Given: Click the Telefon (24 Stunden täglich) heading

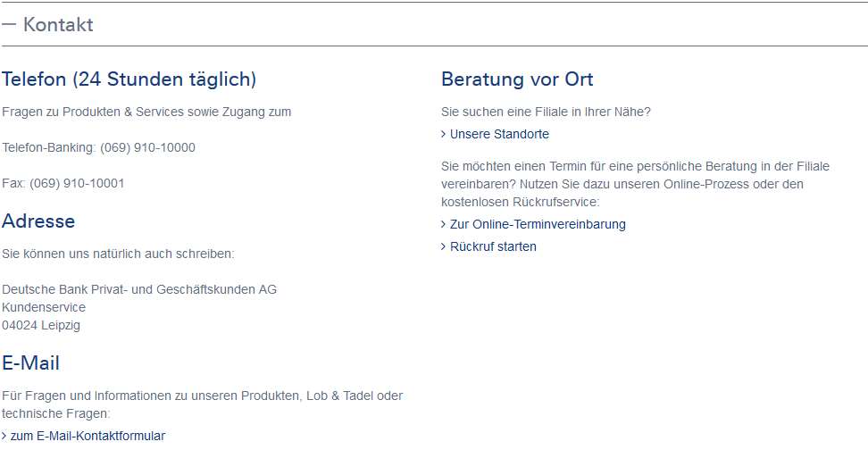Looking at the screenshot, I should pyautogui.click(x=129, y=79).
